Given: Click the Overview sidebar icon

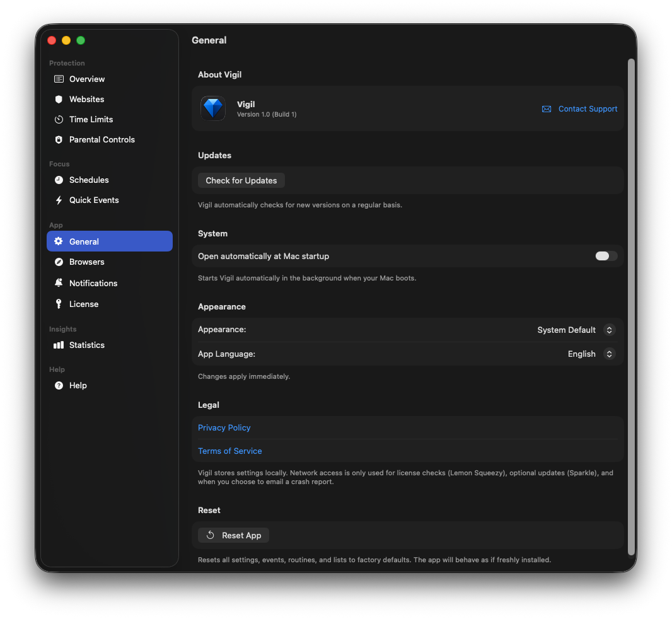Looking at the screenshot, I should (x=59, y=79).
